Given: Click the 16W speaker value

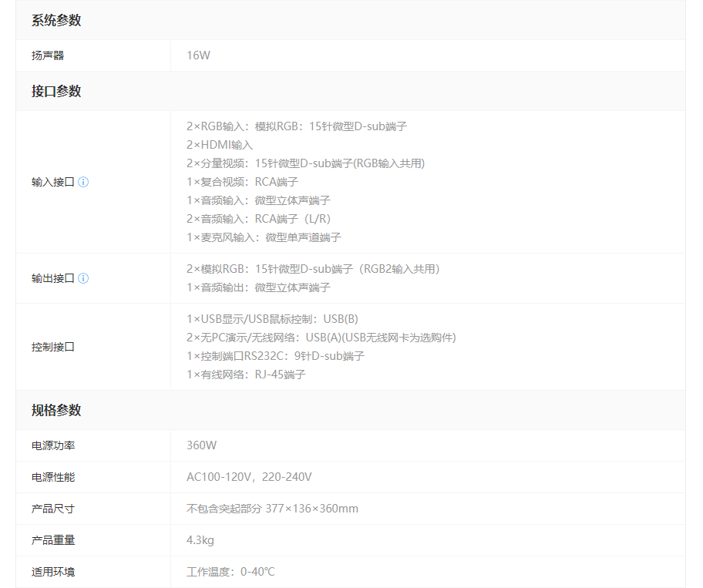Looking at the screenshot, I should [x=198, y=55].
